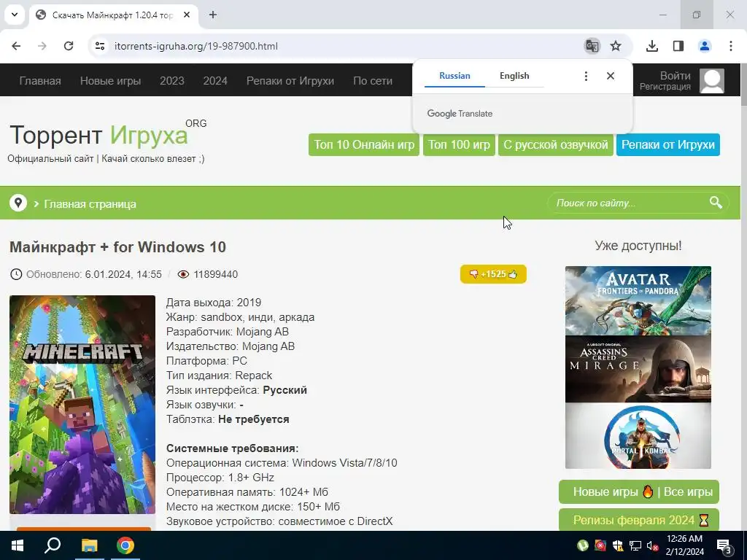Click the page title Майнкрафт + for Windows 10
The width and height of the screenshot is (747, 560).
point(117,247)
